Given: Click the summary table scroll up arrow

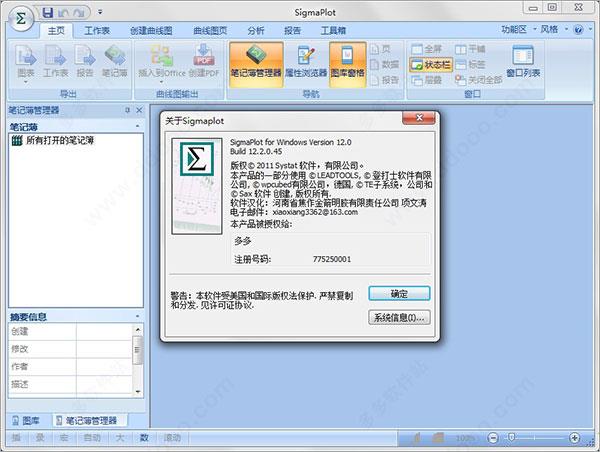Looking at the screenshot, I should coord(138,329).
